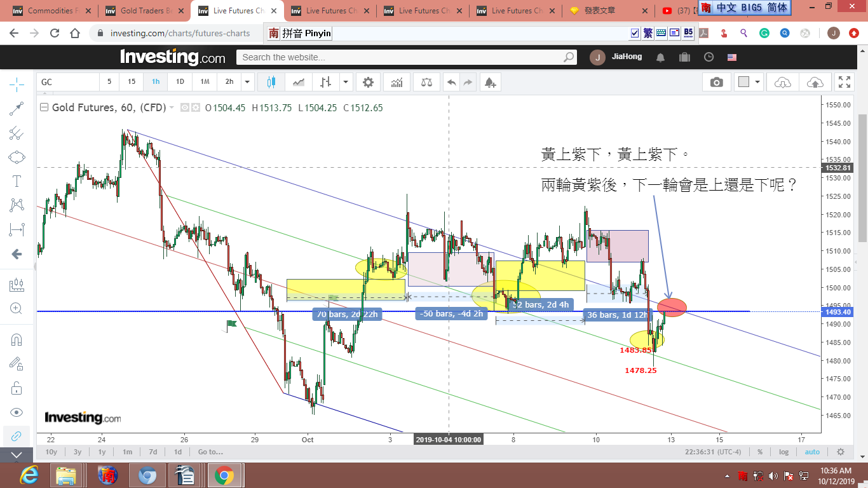Set chart range to 7d
The image size is (868, 488).
pos(153,452)
